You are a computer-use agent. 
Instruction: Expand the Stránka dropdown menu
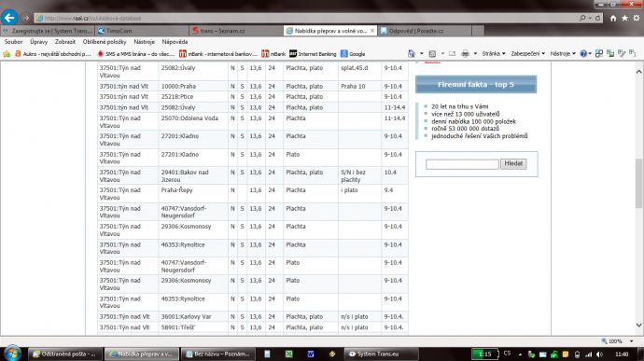(x=494, y=54)
